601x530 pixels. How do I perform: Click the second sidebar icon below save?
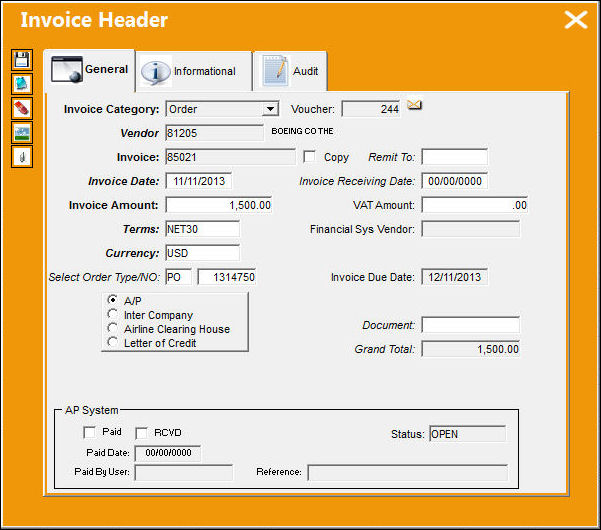click(22, 84)
